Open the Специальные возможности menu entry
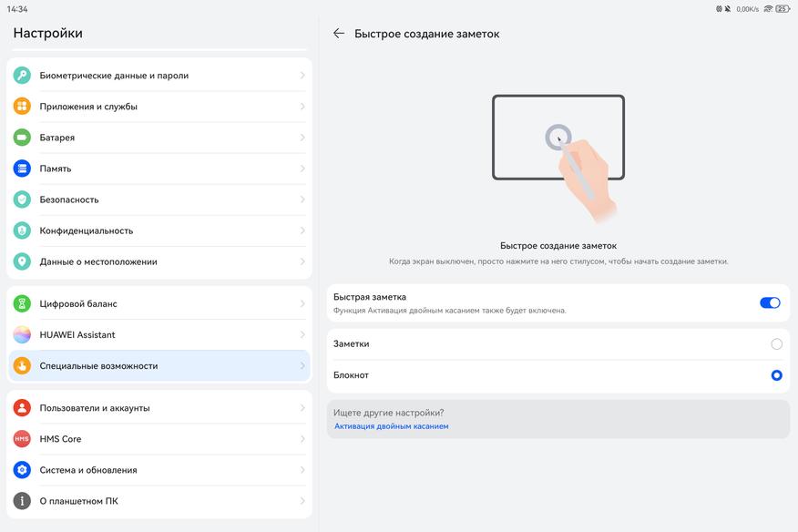The height and width of the screenshot is (532, 798). pyautogui.click(x=98, y=366)
